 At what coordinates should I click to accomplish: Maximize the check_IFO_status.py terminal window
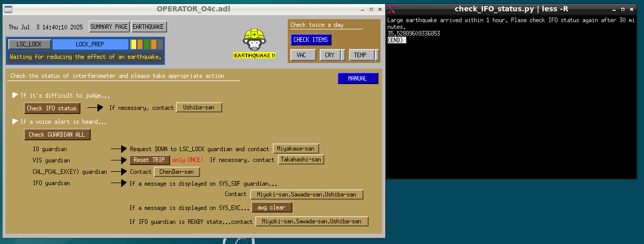[x=623, y=9]
